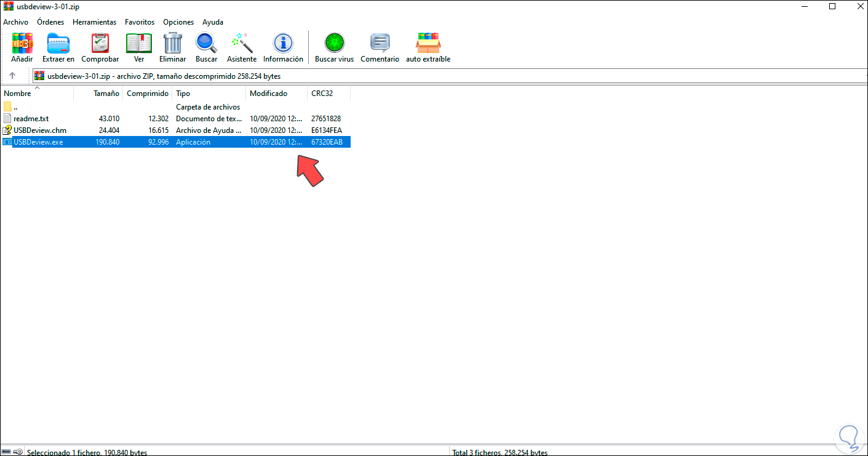868x456 pixels.
Task: Open the Ayuda menu
Action: [213, 22]
